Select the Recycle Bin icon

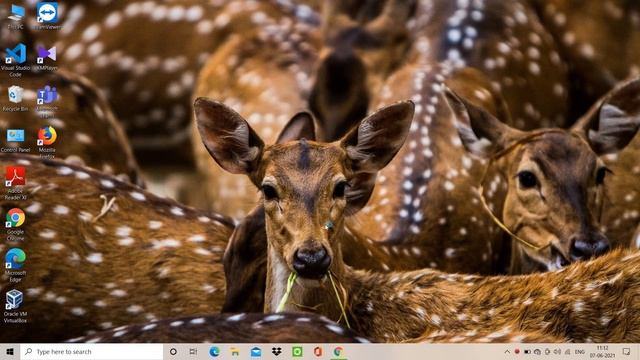pyautogui.click(x=16, y=99)
